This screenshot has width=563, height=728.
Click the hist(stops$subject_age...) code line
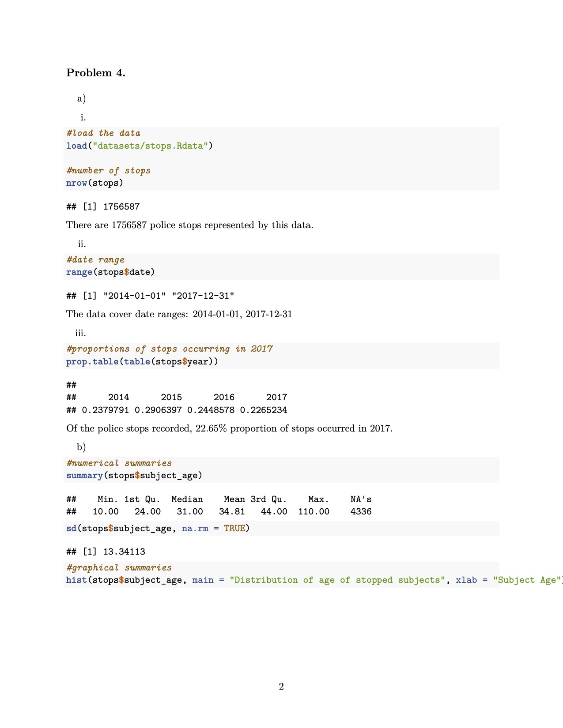tap(283, 580)
